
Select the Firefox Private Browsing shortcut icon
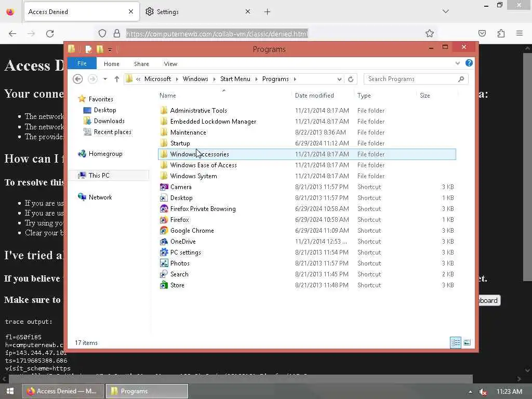(x=164, y=209)
